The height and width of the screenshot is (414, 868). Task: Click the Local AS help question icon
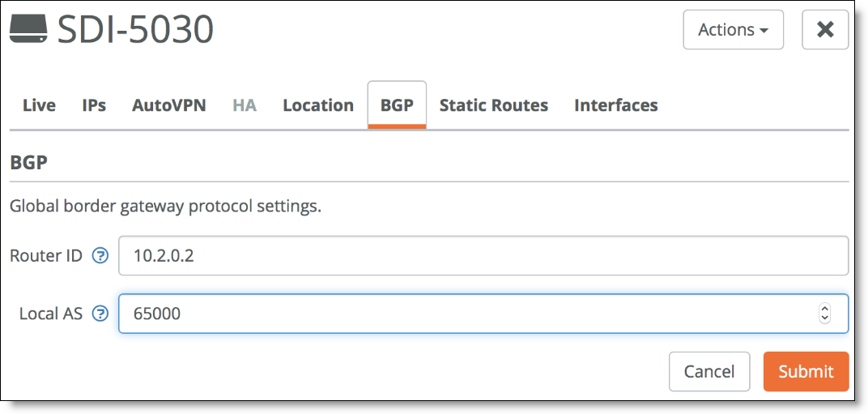pos(100,314)
